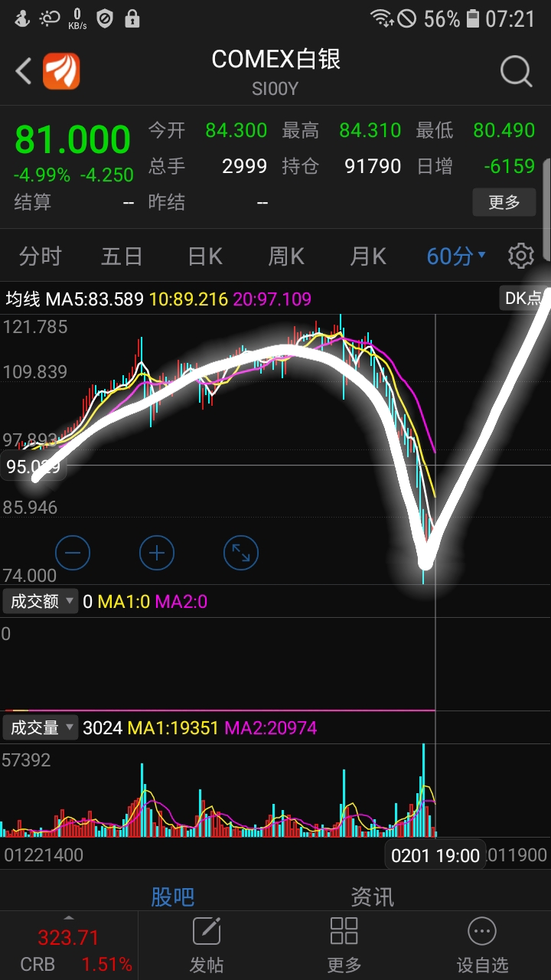Open the 成交量 indicator dropdown
Screen dimensions: 551x980
coord(41,727)
